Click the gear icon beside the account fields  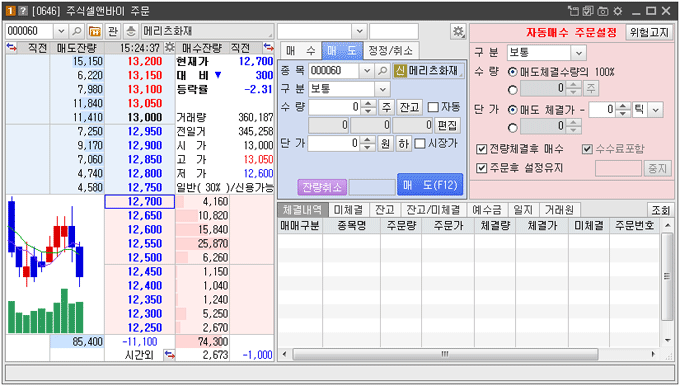click(x=458, y=31)
